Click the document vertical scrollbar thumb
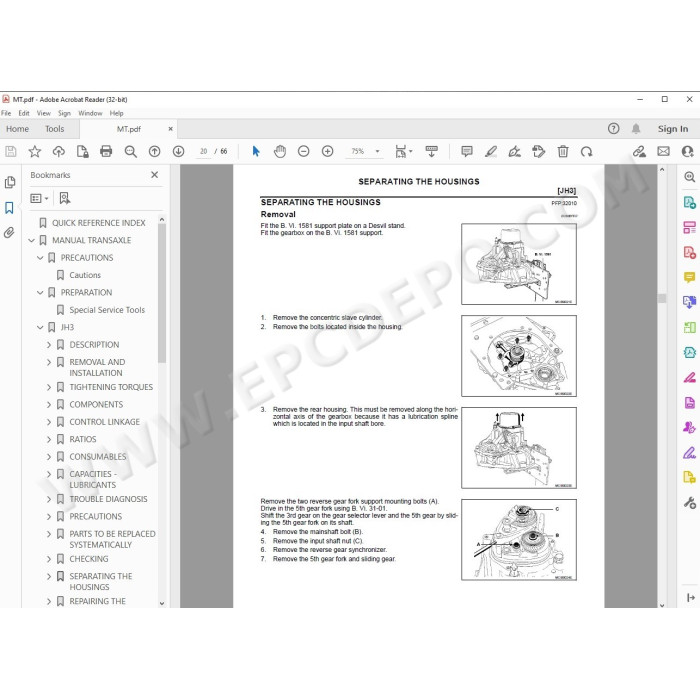 tap(662, 298)
